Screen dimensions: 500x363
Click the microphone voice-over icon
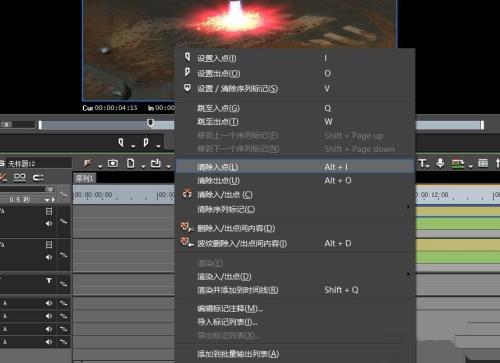pyautogui.click(x=440, y=163)
